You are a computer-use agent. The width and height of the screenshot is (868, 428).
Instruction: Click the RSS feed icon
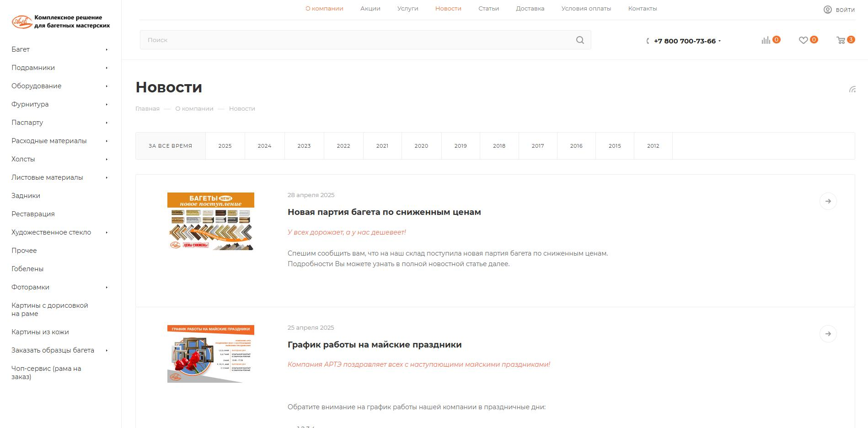point(852,89)
